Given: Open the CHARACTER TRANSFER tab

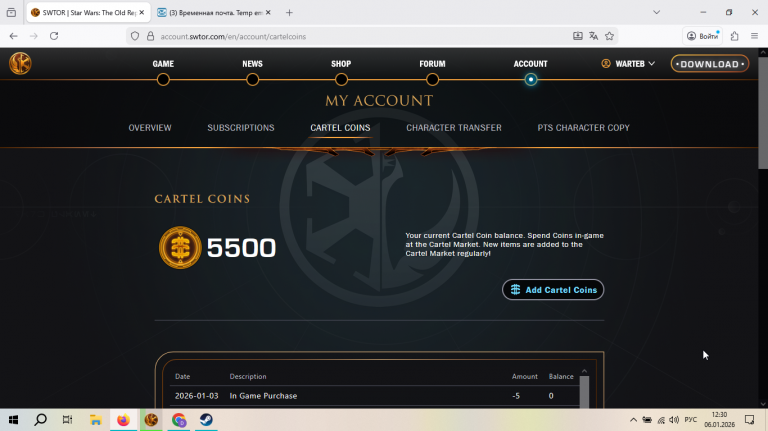Looking at the screenshot, I should (x=454, y=128).
